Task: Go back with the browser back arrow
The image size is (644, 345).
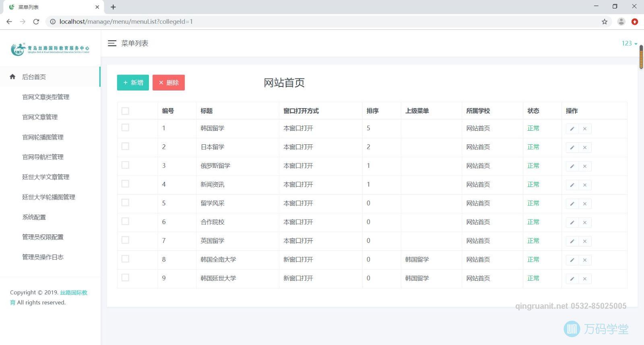Action: (9, 22)
